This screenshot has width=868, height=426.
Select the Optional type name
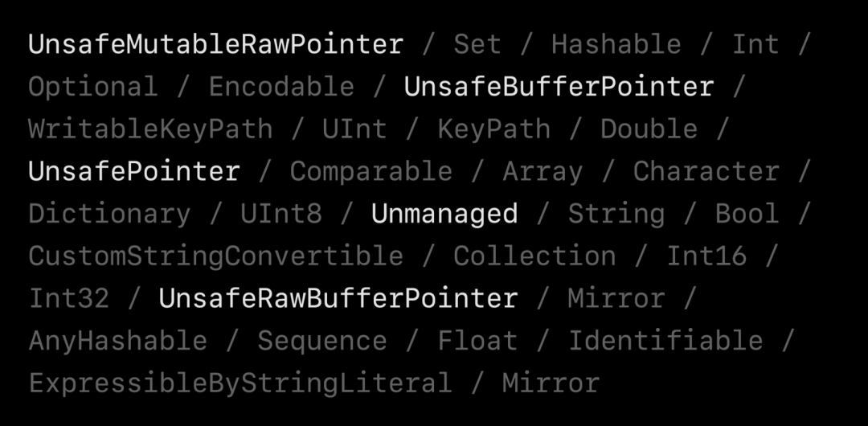[x=93, y=87]
